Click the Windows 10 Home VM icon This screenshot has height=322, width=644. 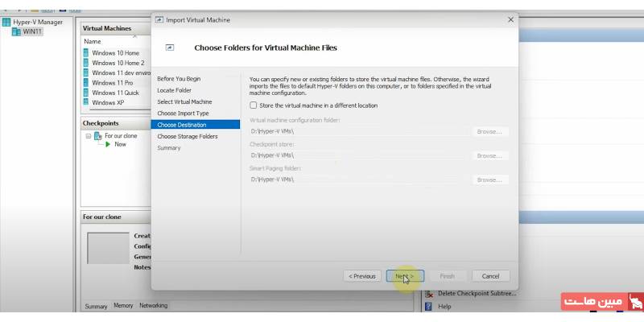86,52
